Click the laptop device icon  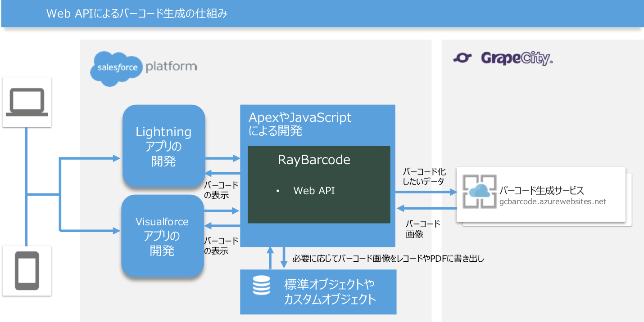point(27,103)
